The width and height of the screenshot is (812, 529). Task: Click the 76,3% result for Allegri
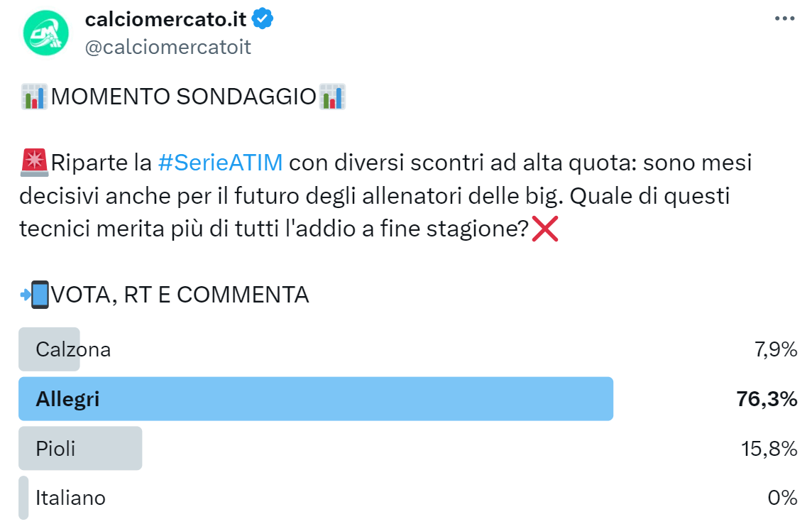click(767, 399)
